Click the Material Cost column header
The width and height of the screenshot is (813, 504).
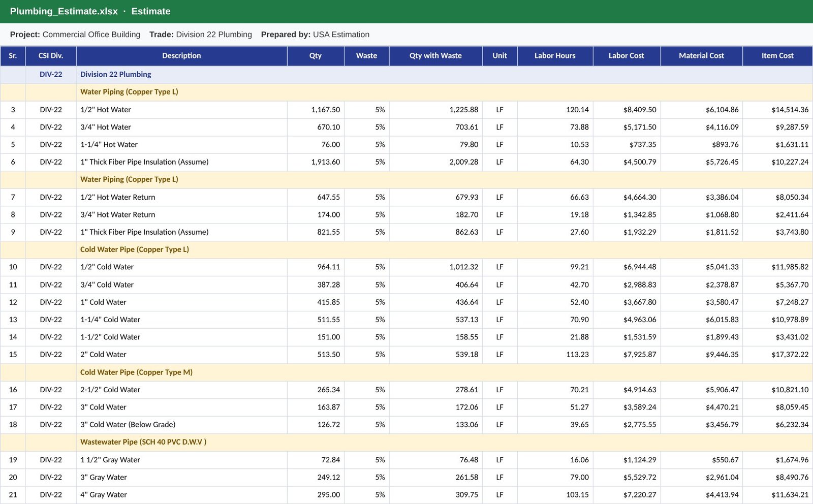click(701, 56)
